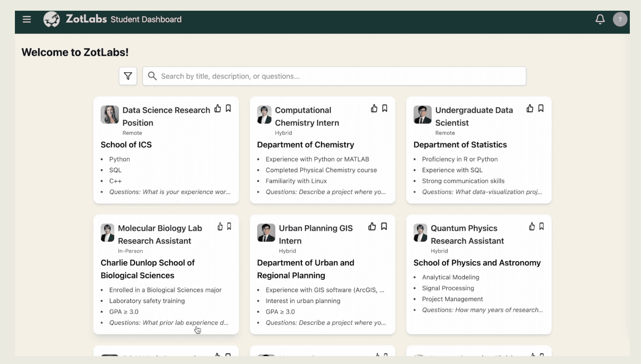Viewport: 641px width, 364px height.
Task: Click the Urban Planning GIS Intern profile photo
Action: tap(266, 233)
